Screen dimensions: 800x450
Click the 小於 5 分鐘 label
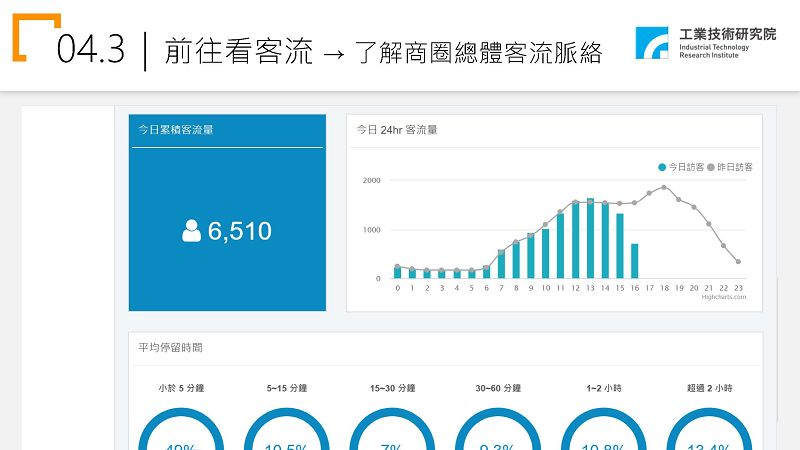coord(181,388)
